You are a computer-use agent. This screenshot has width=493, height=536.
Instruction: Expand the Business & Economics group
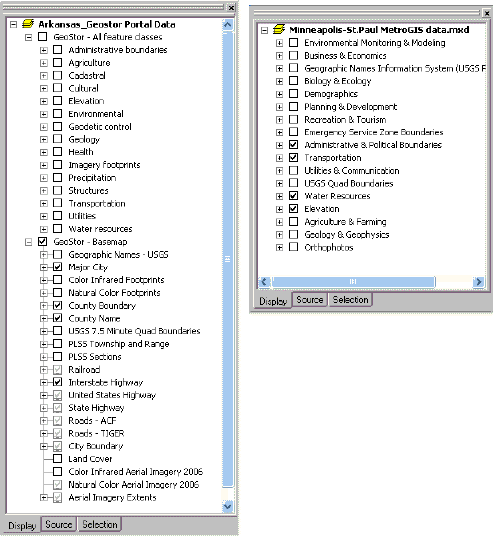[279, 56]
